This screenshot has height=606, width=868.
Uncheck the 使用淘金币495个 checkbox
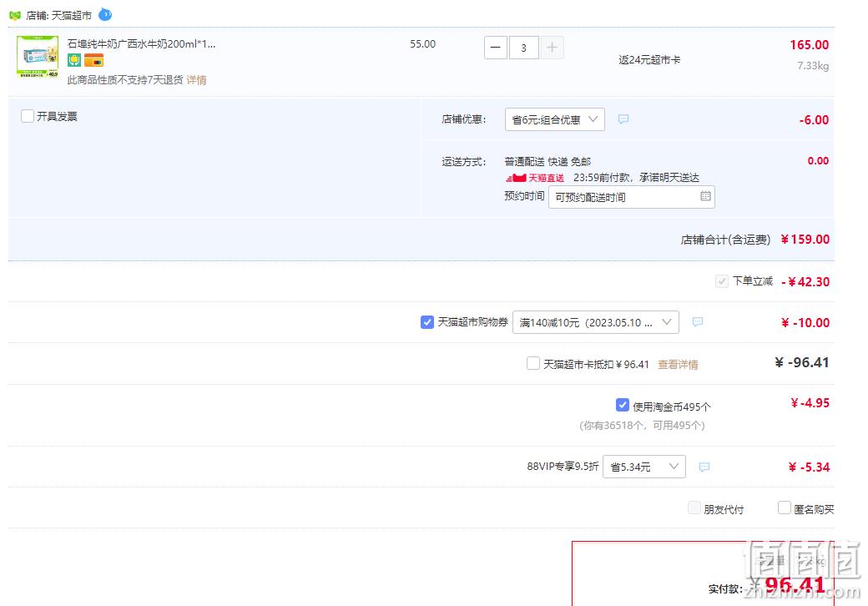click(x=623, y=405)
